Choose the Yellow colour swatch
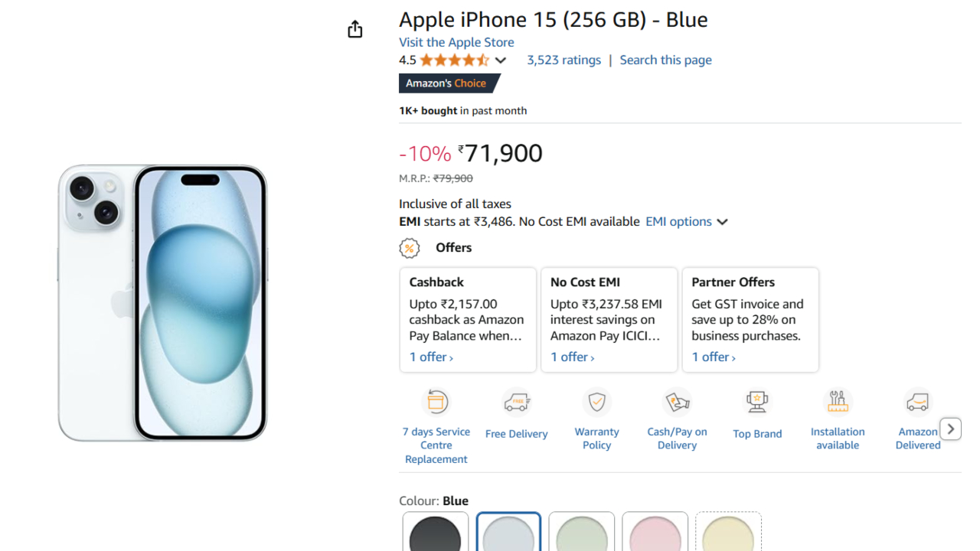980x551 pixels. coord(728,533)
